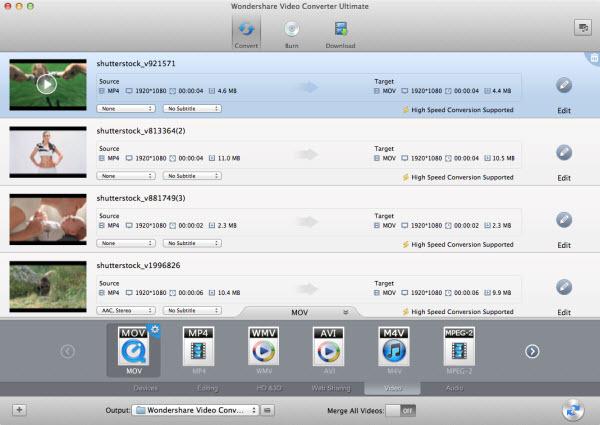Screen dimensions: 600x425
Task: Collapse the MOV output format panel
Action: 346,312
